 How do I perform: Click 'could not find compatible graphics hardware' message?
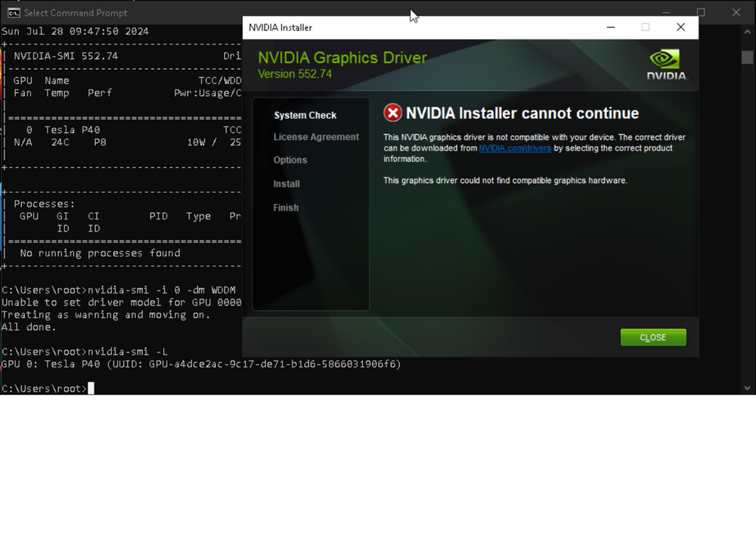coord(505,181)
